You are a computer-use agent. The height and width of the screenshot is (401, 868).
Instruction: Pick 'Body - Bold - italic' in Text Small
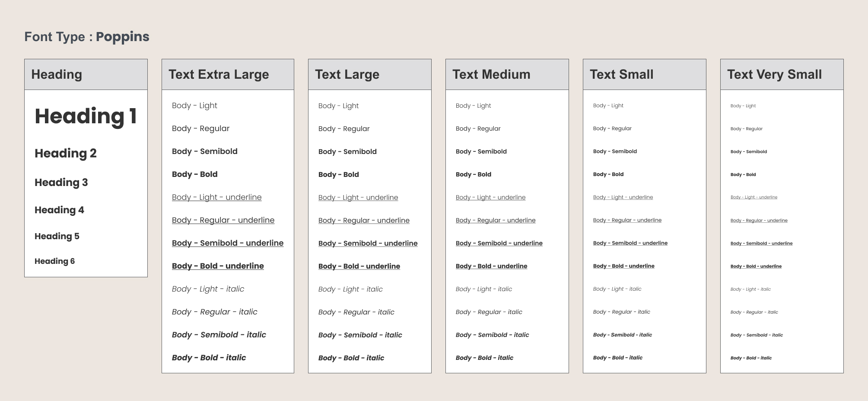coord(618,358)
